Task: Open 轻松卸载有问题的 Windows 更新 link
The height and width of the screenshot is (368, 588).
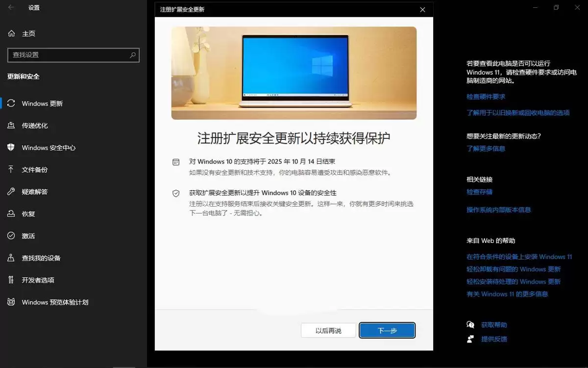Action: tap(514, 269)
